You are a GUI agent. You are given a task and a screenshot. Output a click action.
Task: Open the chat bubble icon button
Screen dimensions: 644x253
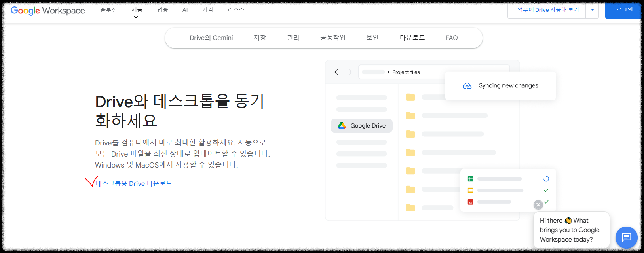626,237
